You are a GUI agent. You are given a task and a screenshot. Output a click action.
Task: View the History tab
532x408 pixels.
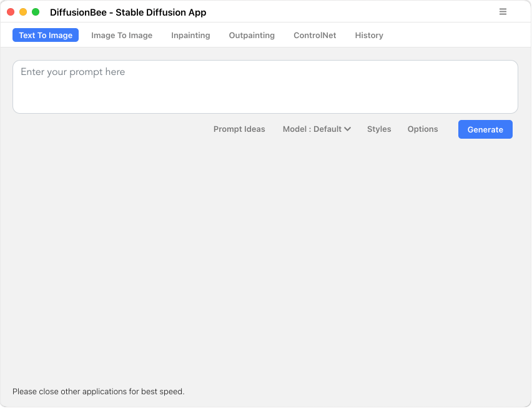(369, 35)
